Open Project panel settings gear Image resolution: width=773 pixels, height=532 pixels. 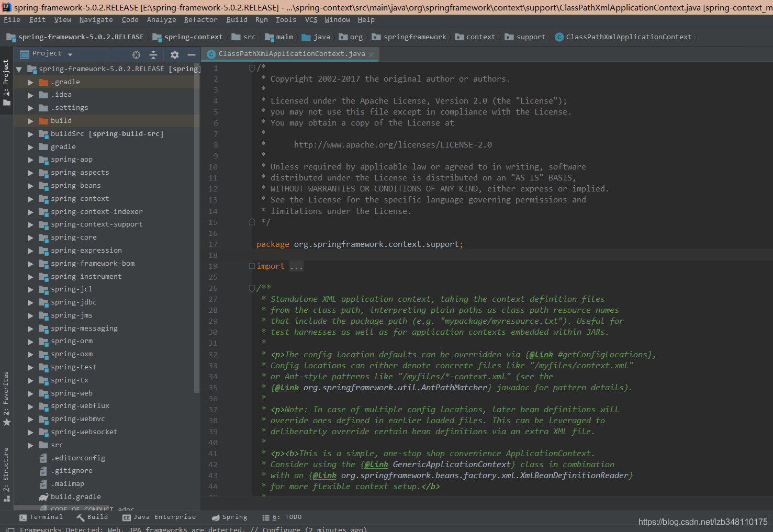point(175,54)
